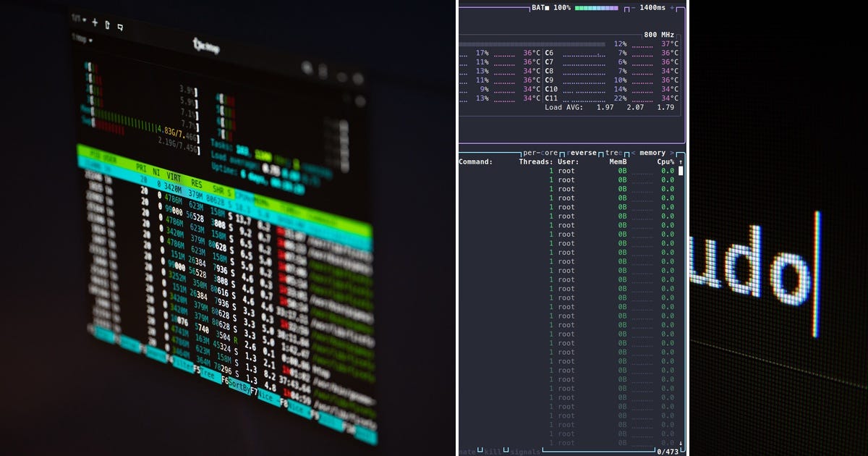Click the signals command at screen bottom
The image size is (868, 456).
pos(524,452)
